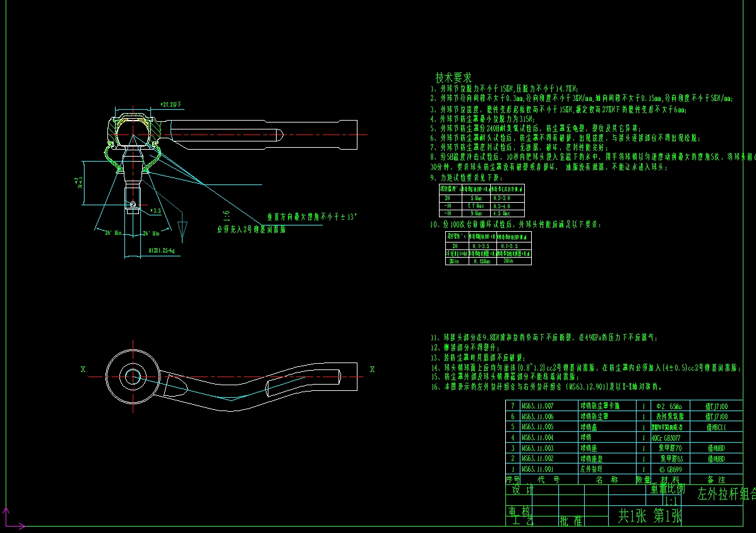Screen dimensions: 756x533
Task: Click part name 球销防尘罩卡箍 in row 7
Action: pos(600,406)
